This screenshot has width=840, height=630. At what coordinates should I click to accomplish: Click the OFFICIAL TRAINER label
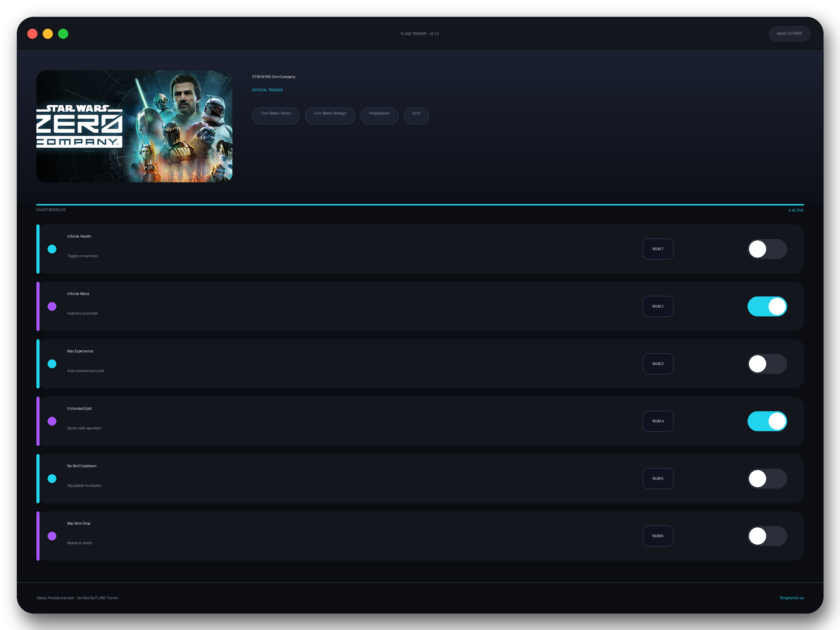pos(267,90)
